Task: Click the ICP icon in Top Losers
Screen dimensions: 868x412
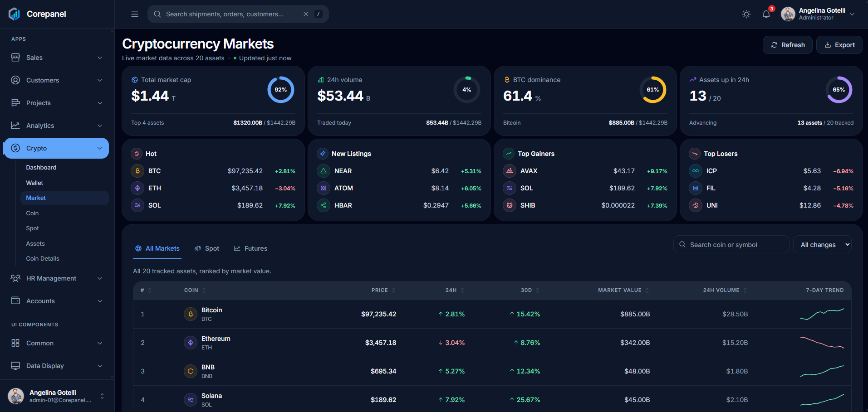Action: click(x=696, y=171)
